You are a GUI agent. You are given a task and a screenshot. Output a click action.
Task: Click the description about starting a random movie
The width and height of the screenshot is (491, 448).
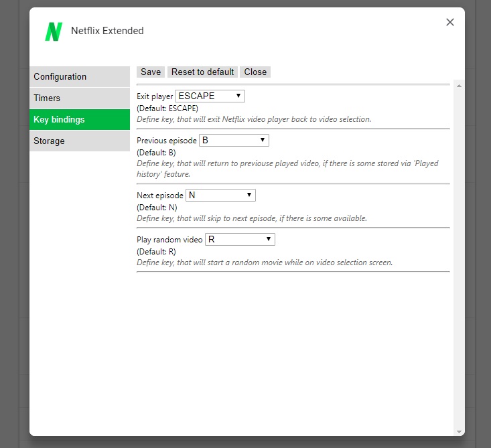(265, 263)
